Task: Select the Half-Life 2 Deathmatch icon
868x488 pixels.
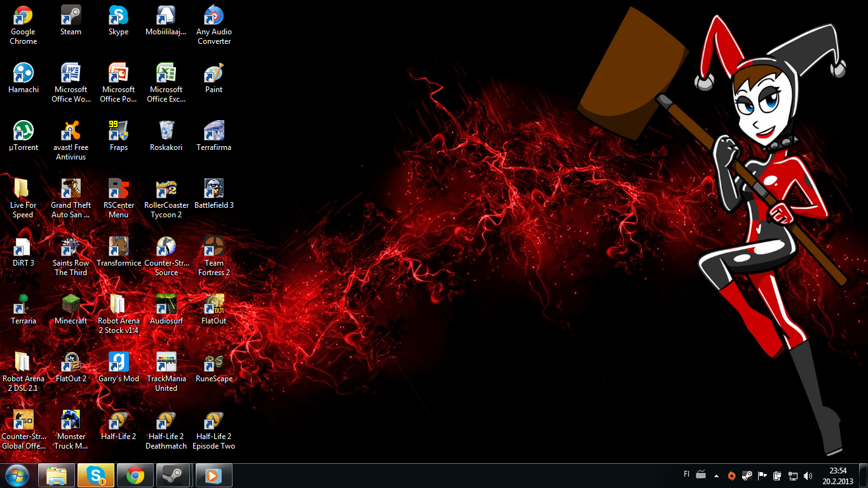Action: 166,430
